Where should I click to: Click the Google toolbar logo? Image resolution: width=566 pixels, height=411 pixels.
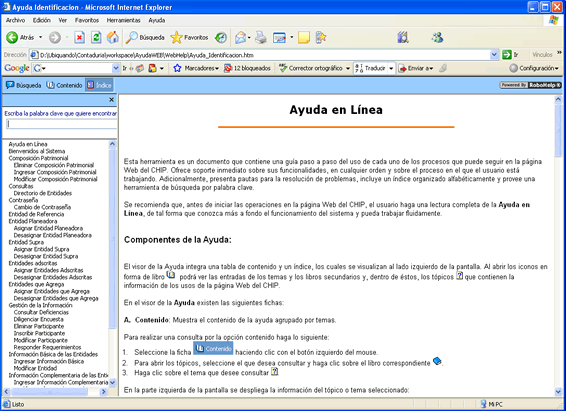point(17,68)
